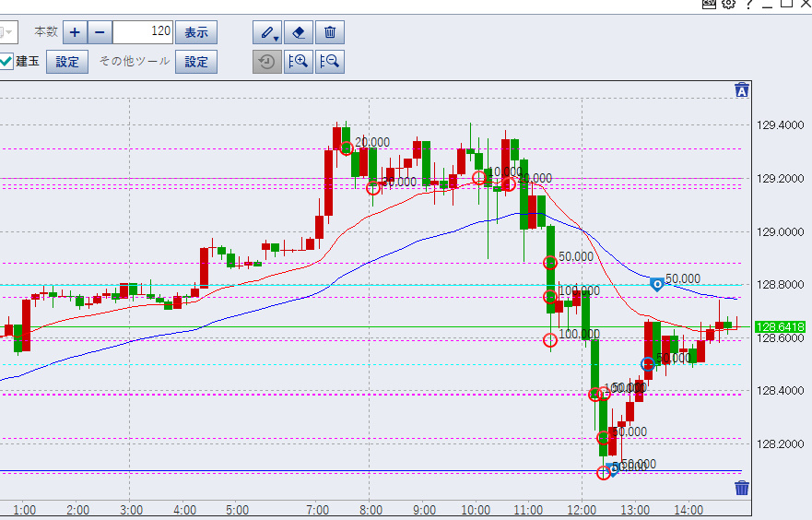
Task: Decrease bar count with the minus button
Action: coord(100,32)
